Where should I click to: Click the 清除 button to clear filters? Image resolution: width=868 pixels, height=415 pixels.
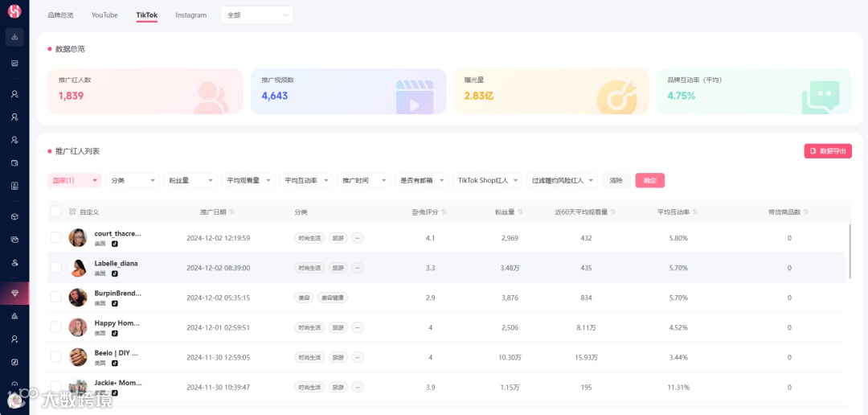tap(616, 181)
